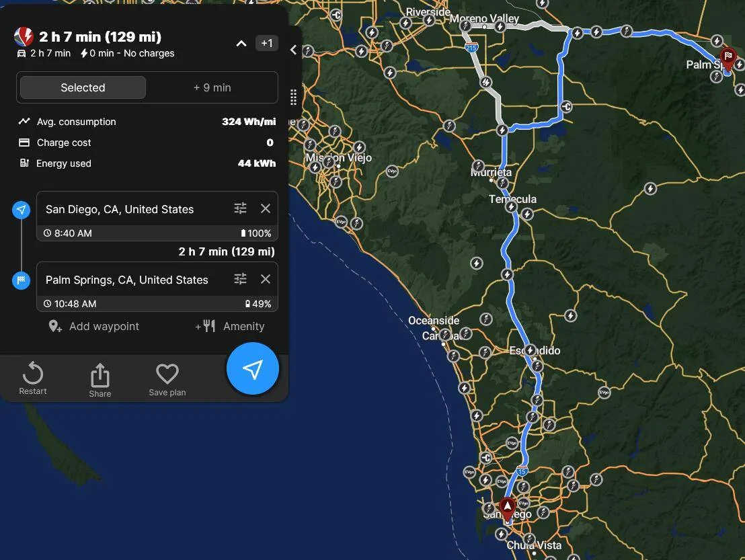Open San Diego waypoint settings sliders icon
Viewport: 745px width, 560px height.
pos(241,208)
